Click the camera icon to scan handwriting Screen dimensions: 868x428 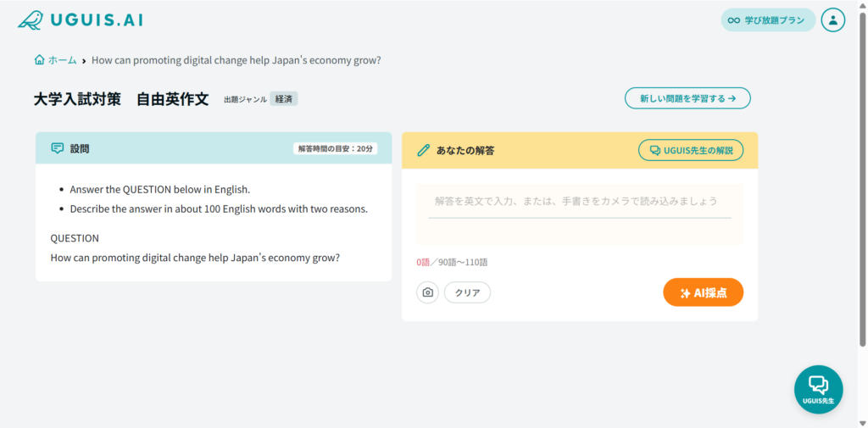(x=428, y=292)
